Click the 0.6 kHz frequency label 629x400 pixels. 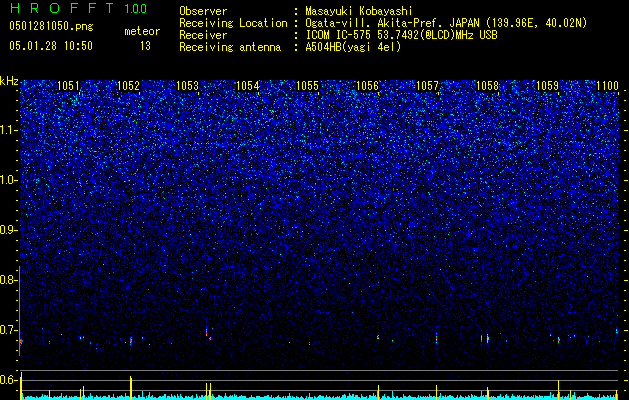pyautogui.click(x=7, y=380)
